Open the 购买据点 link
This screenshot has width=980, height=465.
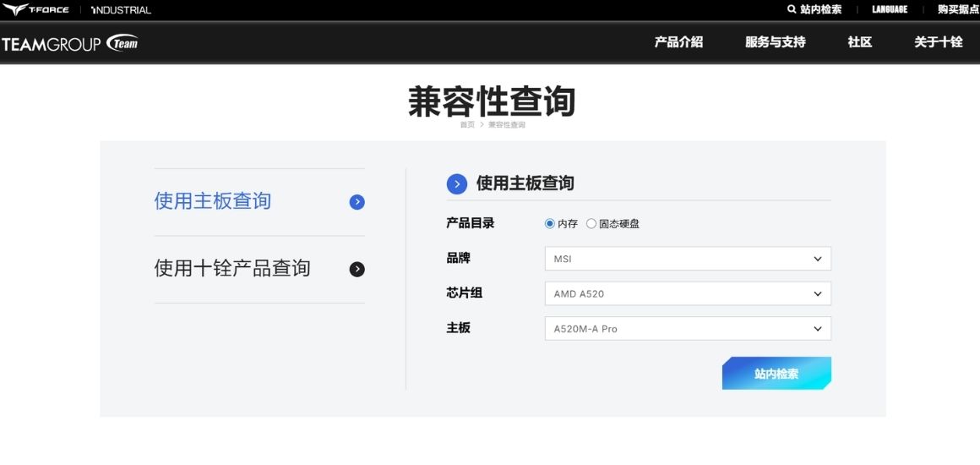pos(958,9)
